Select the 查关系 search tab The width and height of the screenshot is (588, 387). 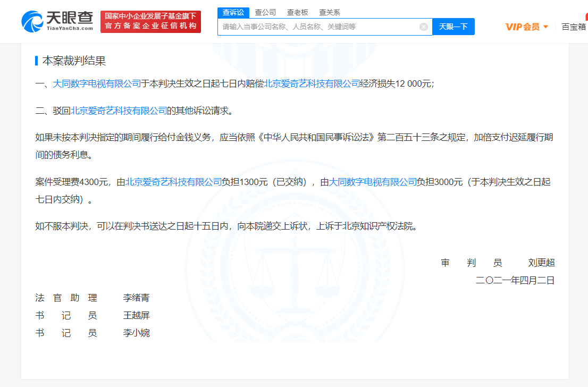click(x=329, y=12)
